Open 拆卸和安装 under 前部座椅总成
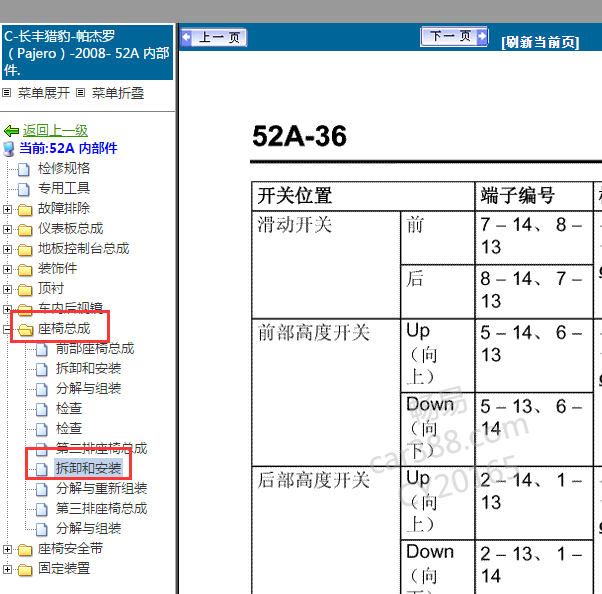This screenshot has width=602, height=594. 88,369
